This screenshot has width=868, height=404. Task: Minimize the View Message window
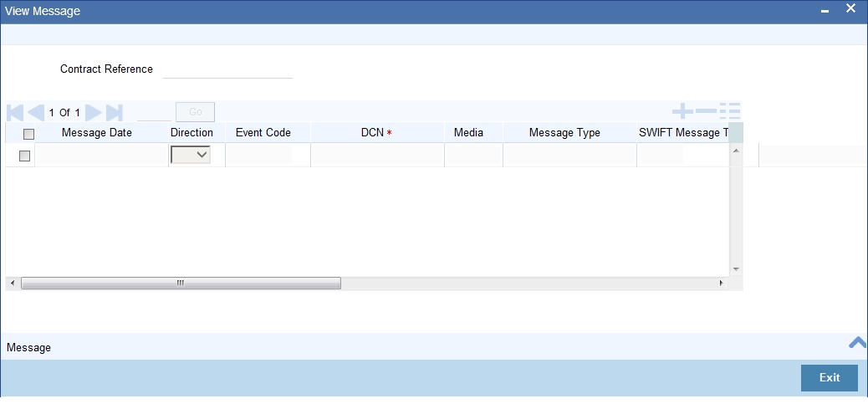click(x=825, y=11)
